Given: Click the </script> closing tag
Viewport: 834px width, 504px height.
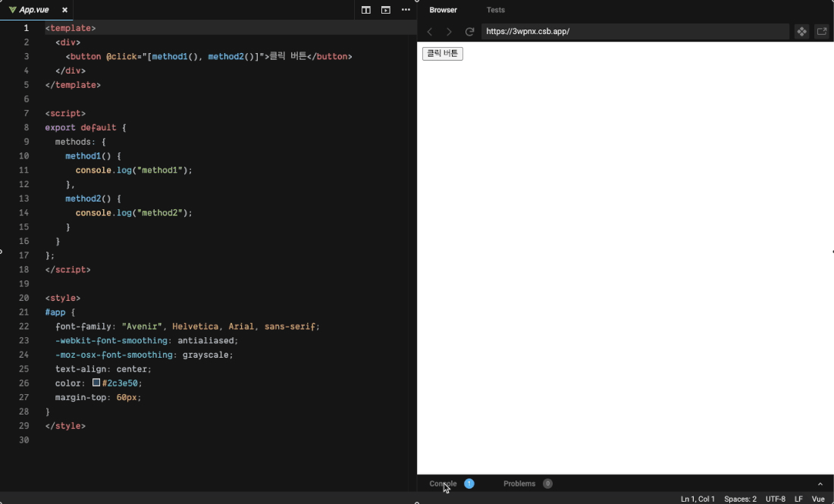Looking at the screenshot, I should tap(68, 270).
